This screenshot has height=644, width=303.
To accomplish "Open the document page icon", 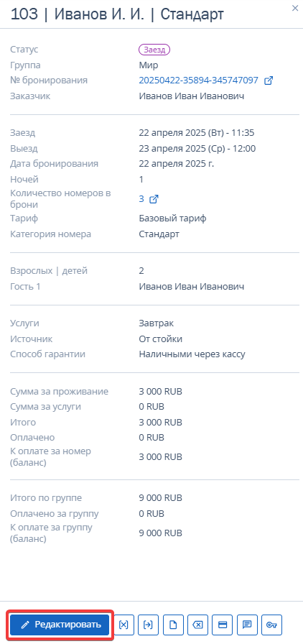I will click(x=173, y=625).
